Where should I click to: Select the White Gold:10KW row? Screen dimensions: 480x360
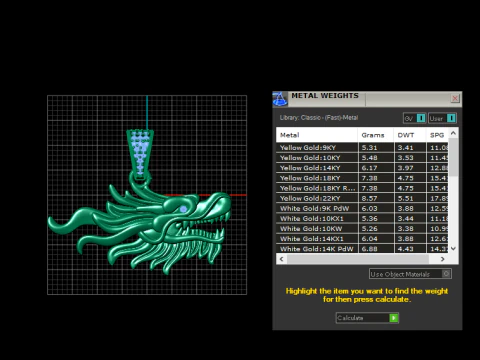pyautogui.click(x=362, y=229)
